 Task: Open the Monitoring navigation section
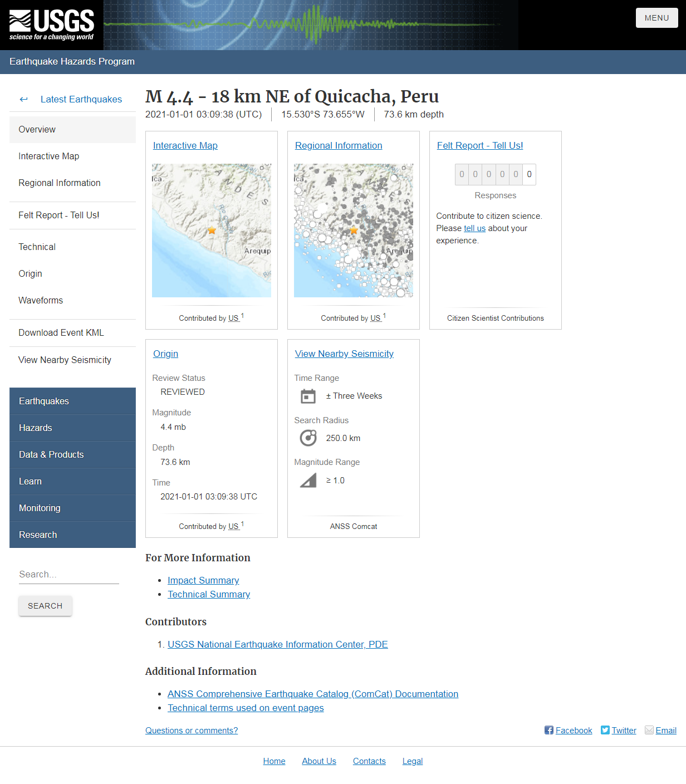(40, 508)
